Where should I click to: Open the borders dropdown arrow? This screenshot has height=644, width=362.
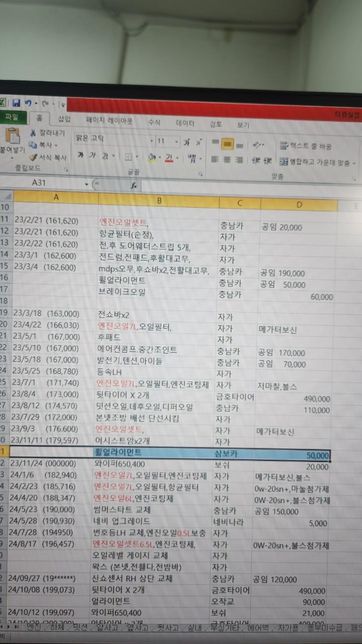(136, 157)
